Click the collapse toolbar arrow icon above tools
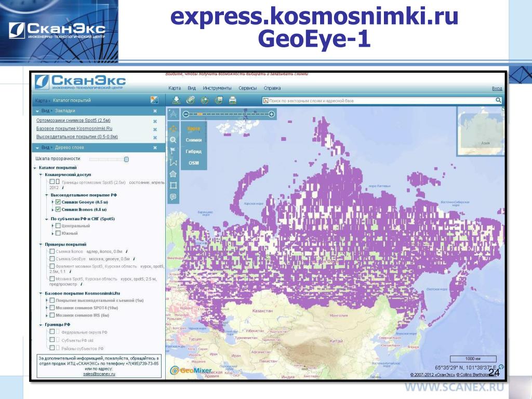Screen dimensions: 532x399 click(x=173, y=114)
